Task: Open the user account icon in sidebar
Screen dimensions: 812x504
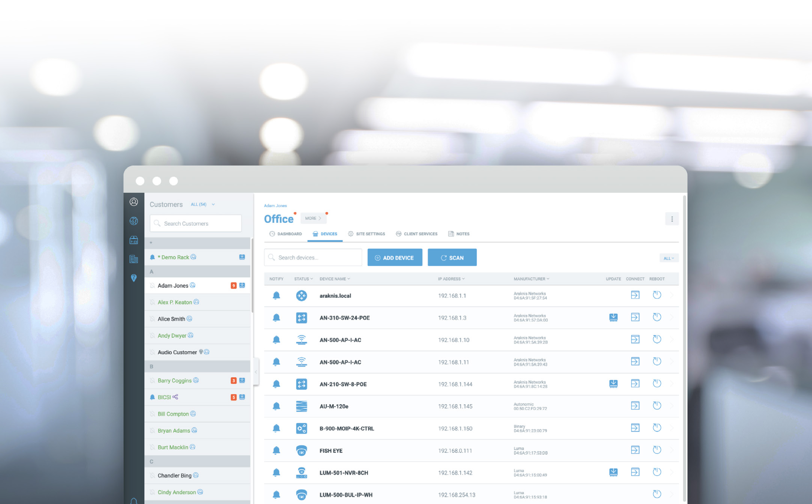Action: [x=134, y=202]
